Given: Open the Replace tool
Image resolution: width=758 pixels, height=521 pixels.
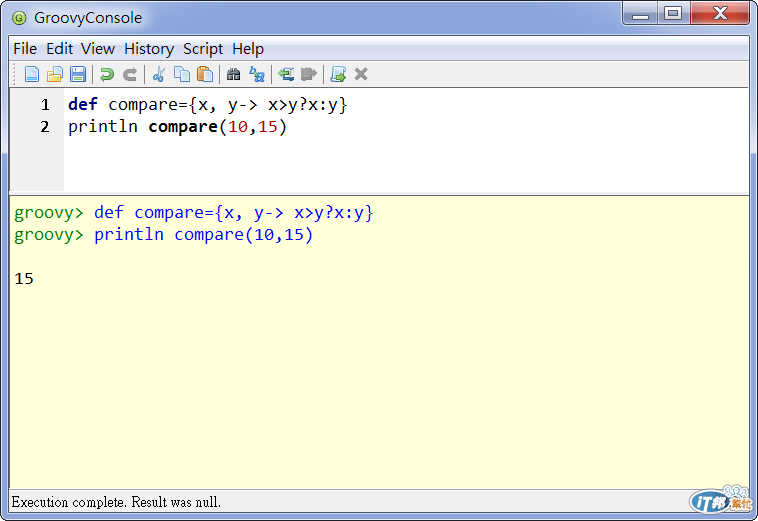Looking at the screenshot, I should click(x=257, y=74).
